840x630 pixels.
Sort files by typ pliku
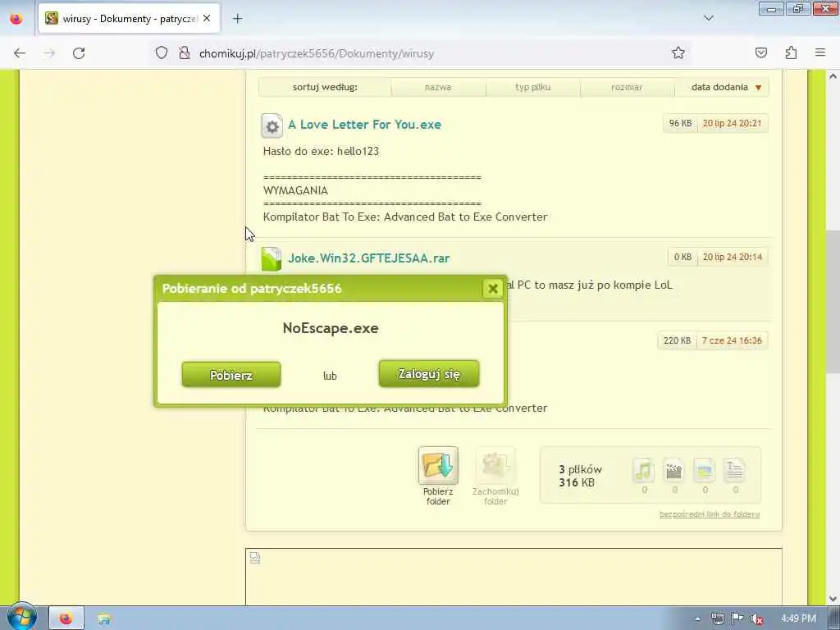coord(532,87)
